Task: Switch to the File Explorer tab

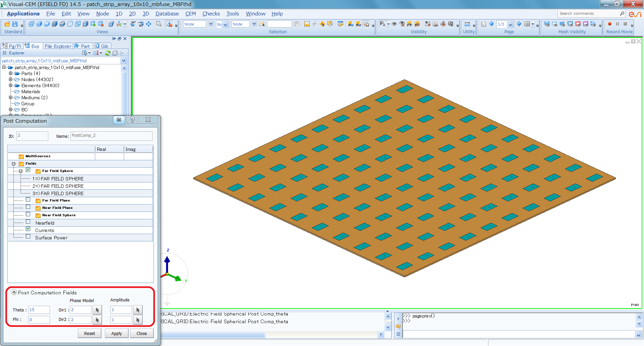Action: (58, 46)
